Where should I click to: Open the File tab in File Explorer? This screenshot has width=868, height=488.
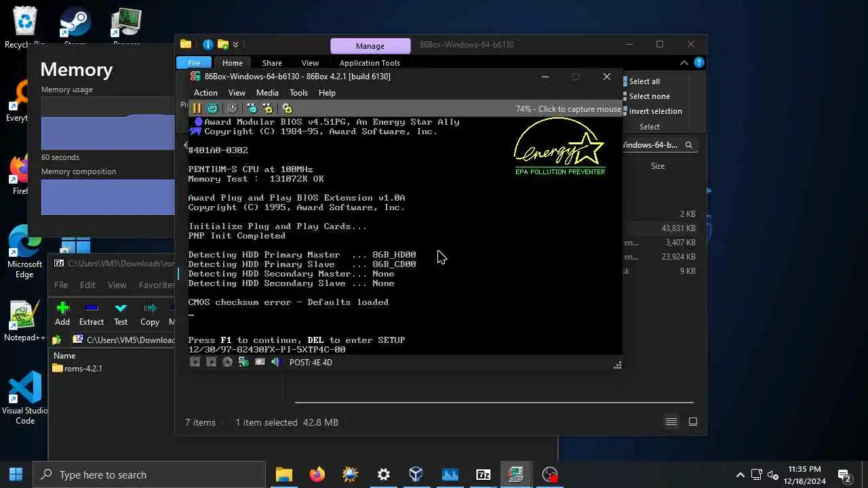[x=194, y=63]
